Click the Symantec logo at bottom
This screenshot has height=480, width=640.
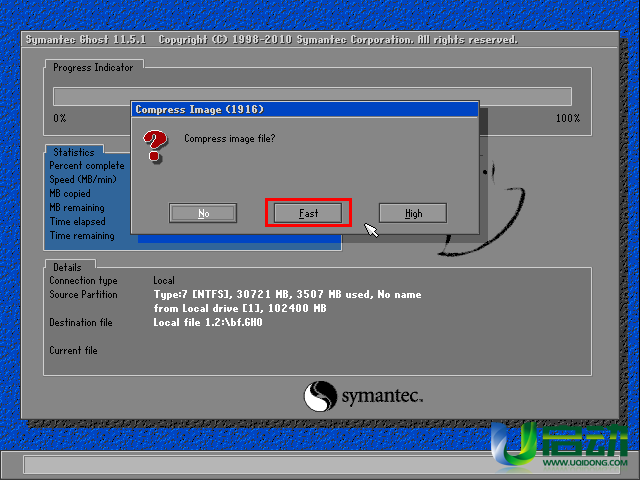tap(363, 396)
